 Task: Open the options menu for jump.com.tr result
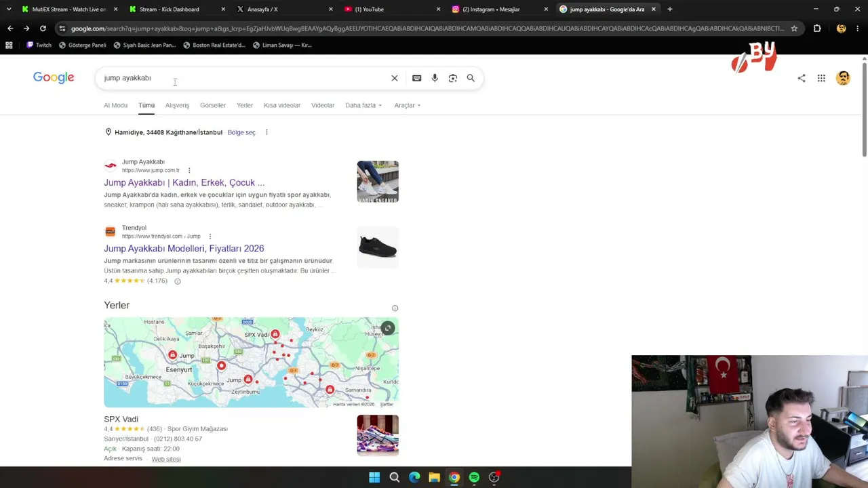(x=189, y=170)
